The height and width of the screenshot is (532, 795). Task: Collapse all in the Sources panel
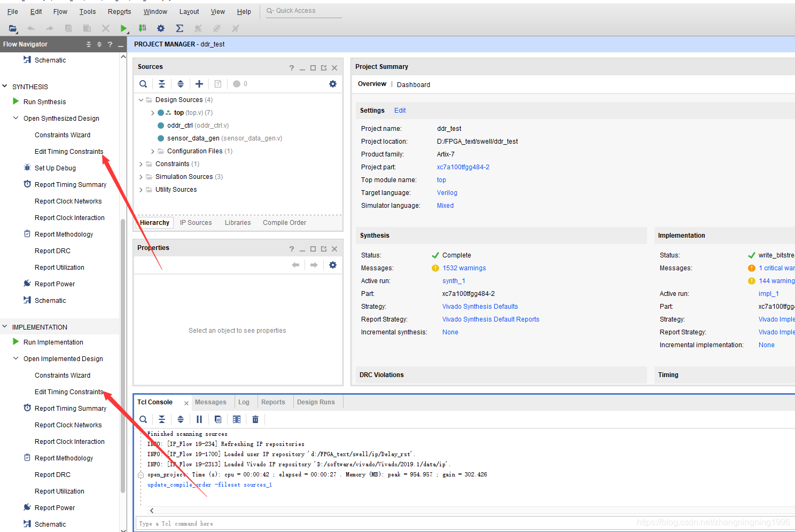pos(162,84)
